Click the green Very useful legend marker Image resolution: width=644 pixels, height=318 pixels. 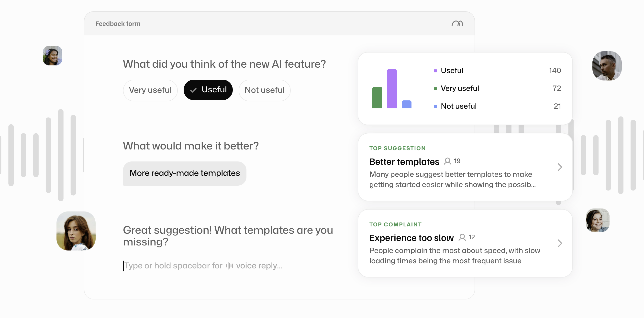435,89
